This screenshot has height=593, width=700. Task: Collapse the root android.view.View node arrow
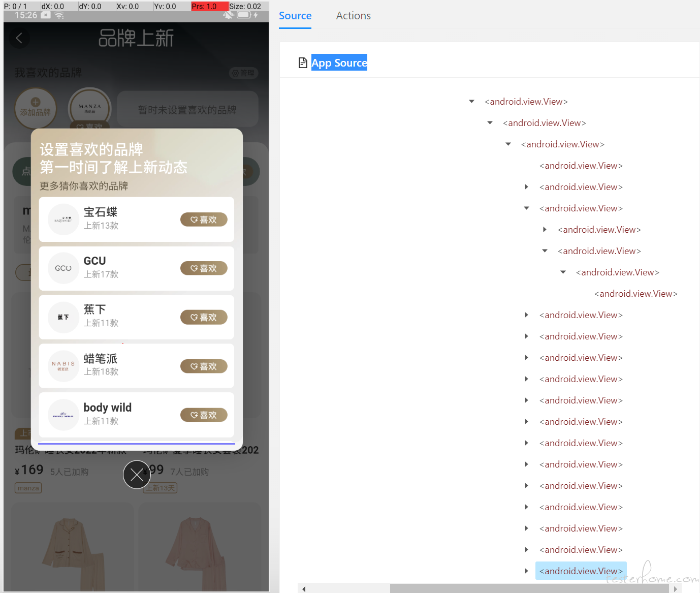pos(472,102)
